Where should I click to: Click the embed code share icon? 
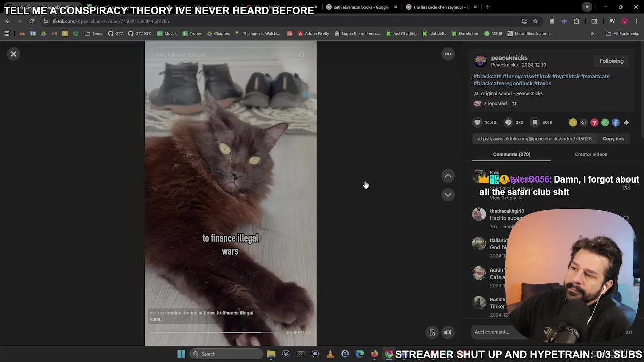coord(584,122)
